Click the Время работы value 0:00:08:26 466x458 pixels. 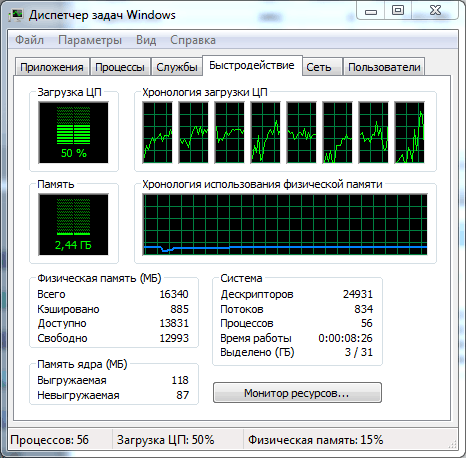345,338
